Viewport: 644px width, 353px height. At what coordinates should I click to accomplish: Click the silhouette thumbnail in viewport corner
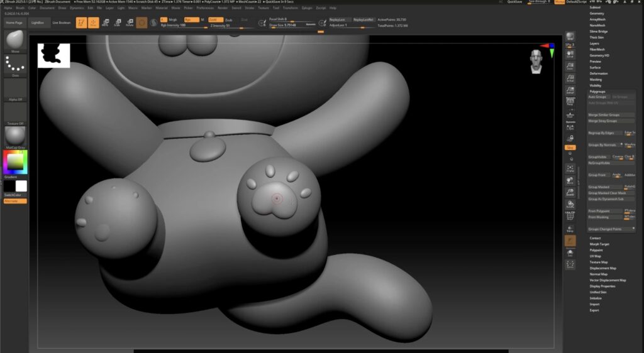tap(54, 55)
